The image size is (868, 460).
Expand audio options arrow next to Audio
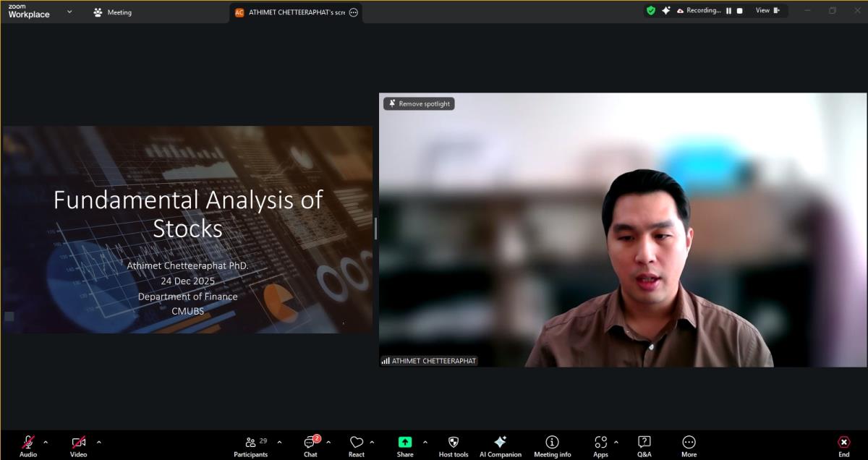(x=46, y=442)
